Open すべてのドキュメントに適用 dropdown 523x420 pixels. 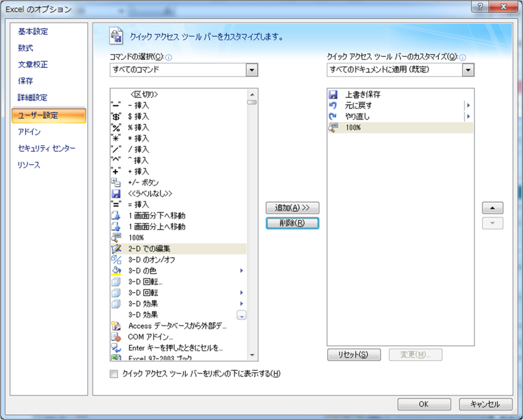(468, 70)
